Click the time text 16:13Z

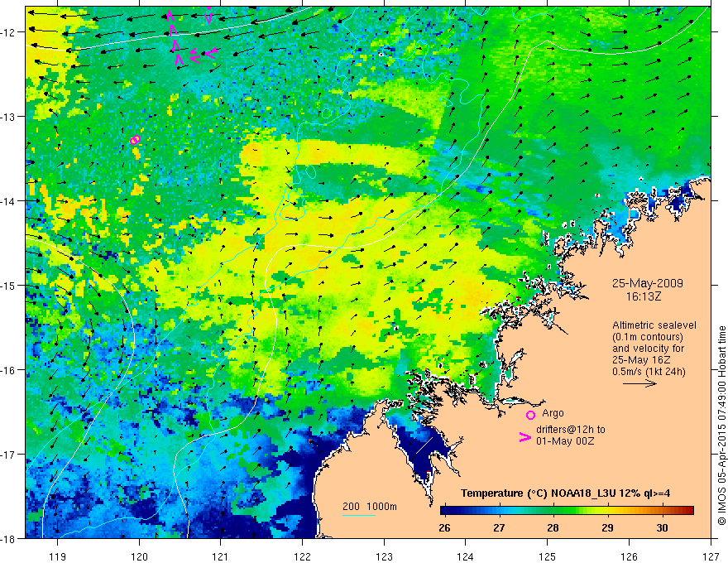click(x=644, y=296)
